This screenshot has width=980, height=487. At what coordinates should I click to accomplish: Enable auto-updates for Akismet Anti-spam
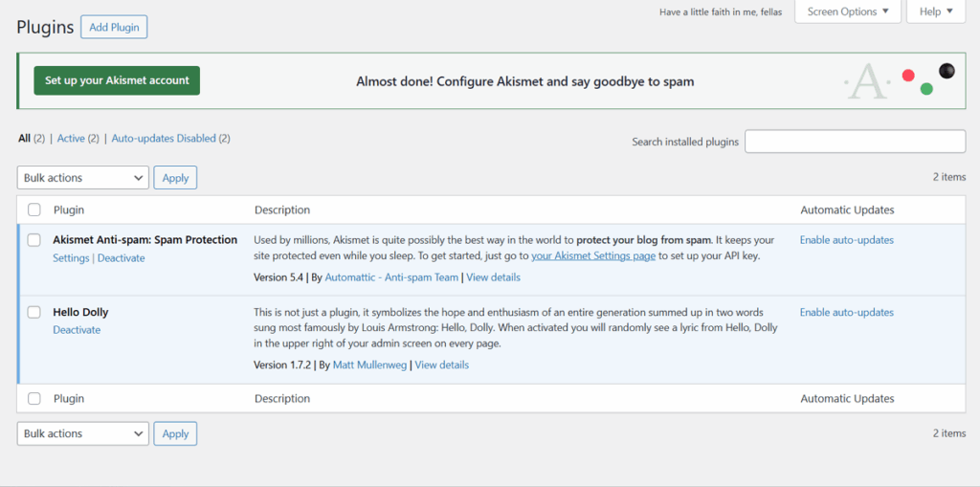click(x=846, y=240)
